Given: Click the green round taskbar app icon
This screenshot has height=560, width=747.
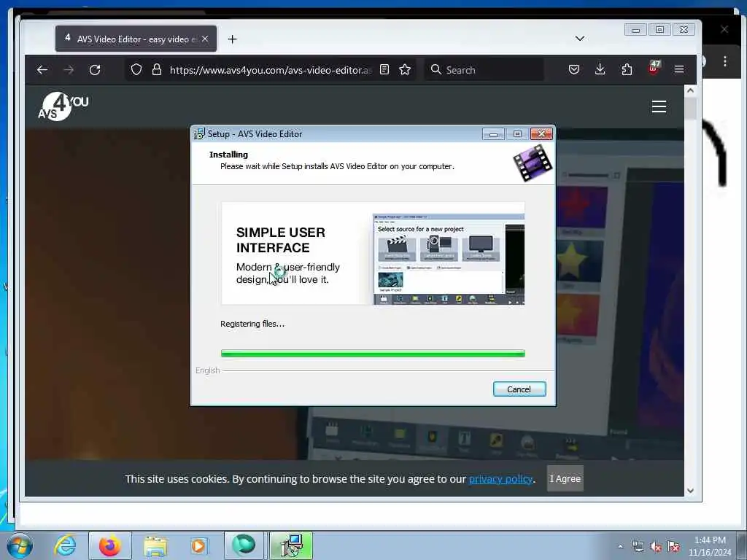Looking at the screenshot, I should tap(244, 545).
